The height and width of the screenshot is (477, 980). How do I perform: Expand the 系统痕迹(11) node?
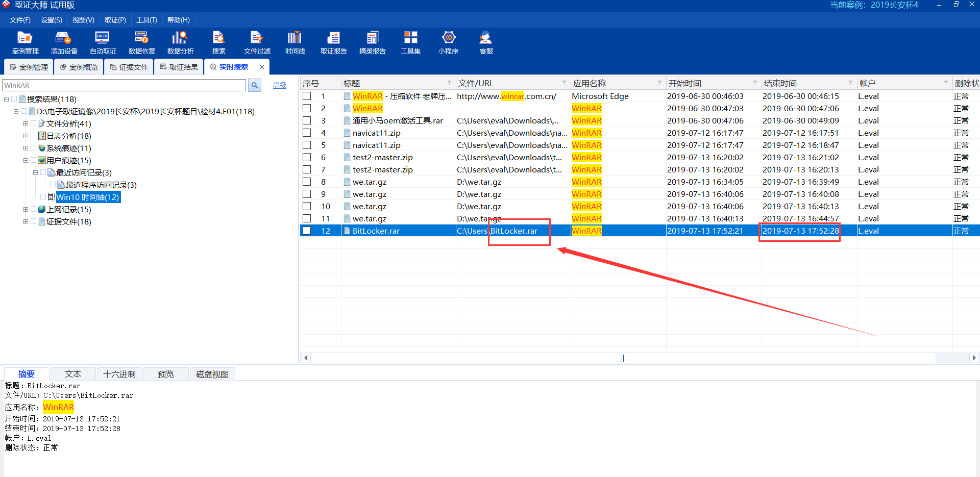pyautogui.click(x=26, y=148)
